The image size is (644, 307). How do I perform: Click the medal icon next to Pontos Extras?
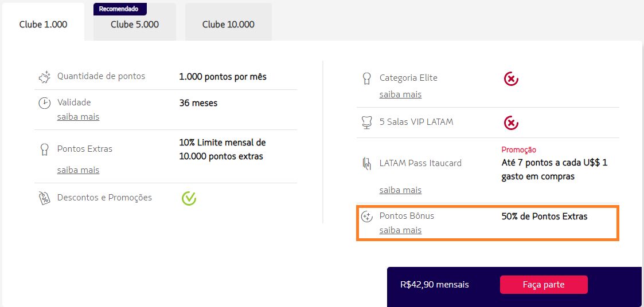point(44,149)
